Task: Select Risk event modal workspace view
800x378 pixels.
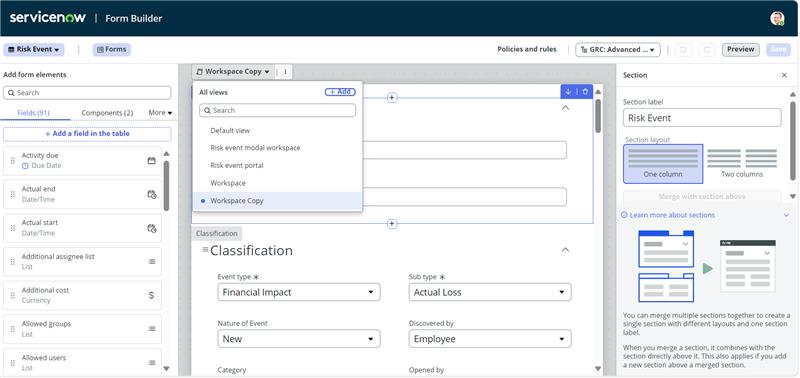Action: pos(278,148)
